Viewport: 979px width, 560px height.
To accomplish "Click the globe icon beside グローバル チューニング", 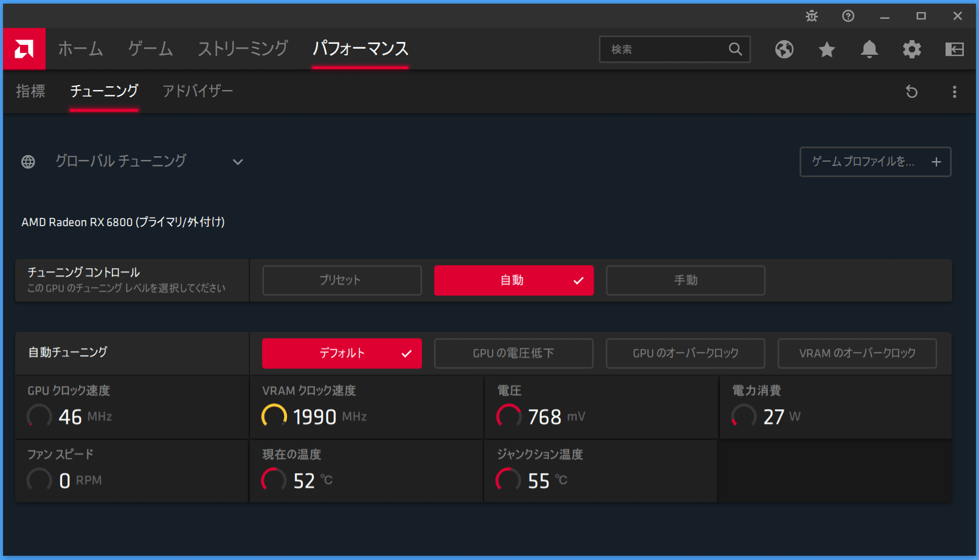I will click(28, 162).
